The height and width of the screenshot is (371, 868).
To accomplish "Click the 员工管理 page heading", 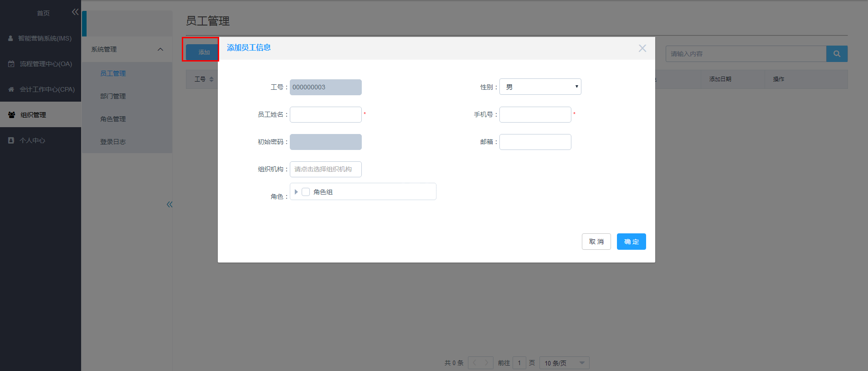I will (x=208, y=21).
